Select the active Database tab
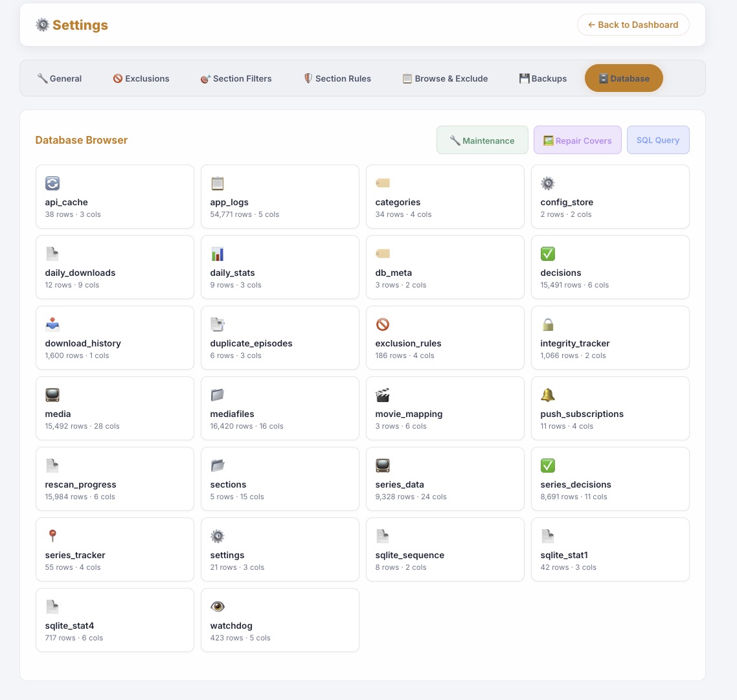Screen dimensions: 737x700 click(x=624, y=78)
